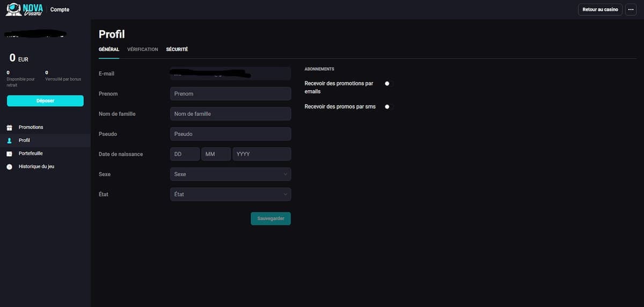
Task: Open the Sexe dropdown
Action: coord(230,174)
